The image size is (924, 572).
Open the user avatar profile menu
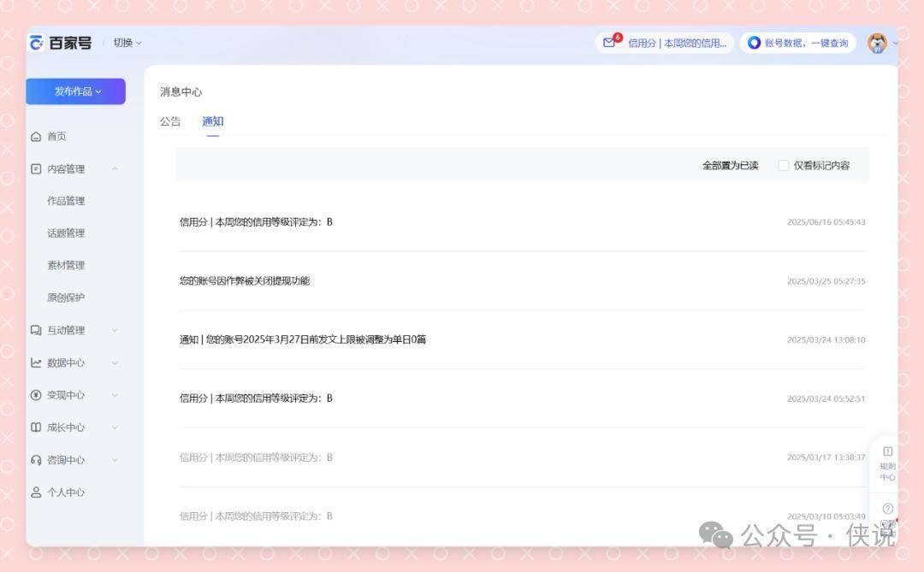877,43
